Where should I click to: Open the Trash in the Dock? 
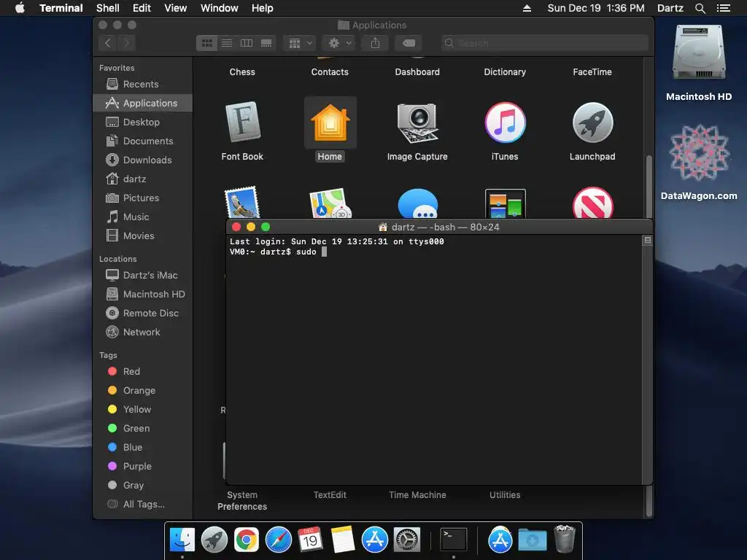point(565,539)
